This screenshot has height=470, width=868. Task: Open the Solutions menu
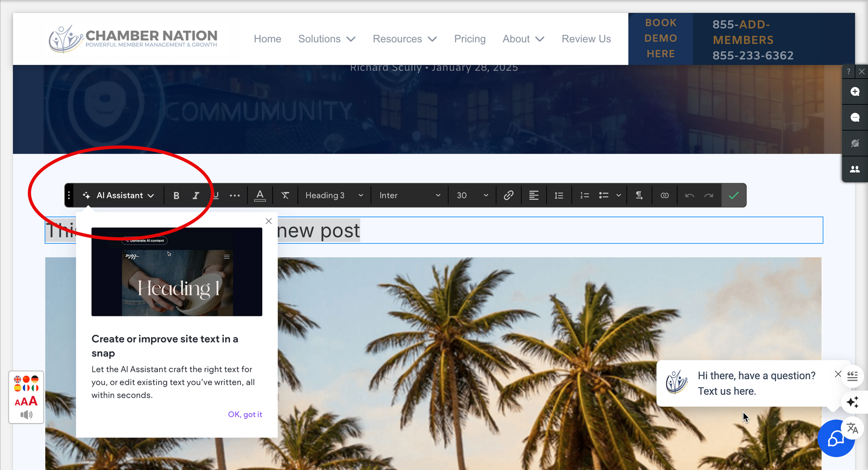coord(326,39)
